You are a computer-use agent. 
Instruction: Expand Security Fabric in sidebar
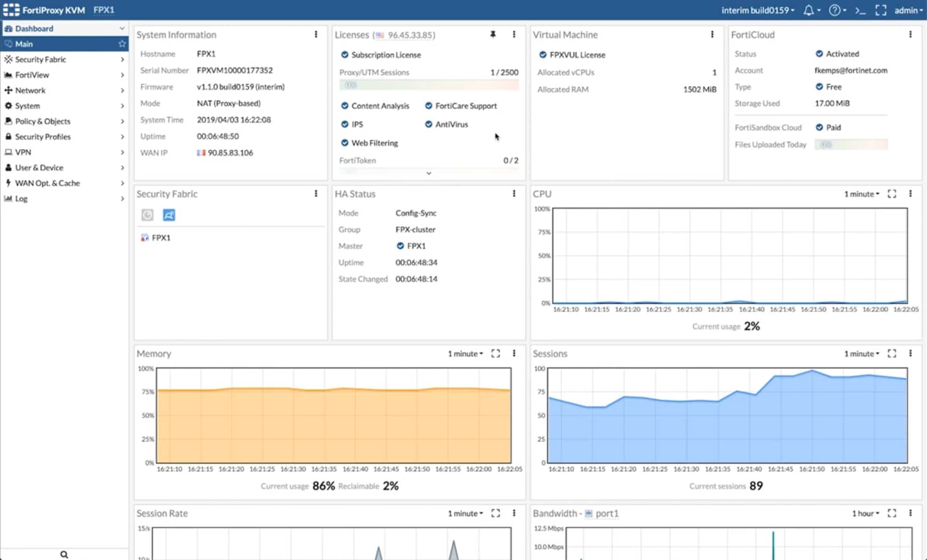[x=64, y=60]
